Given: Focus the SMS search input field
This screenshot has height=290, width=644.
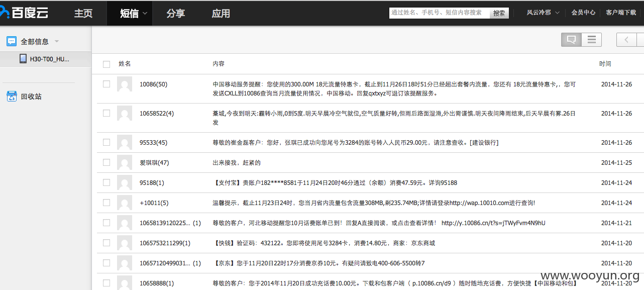Looking at the screenshot, I should 439,13.
